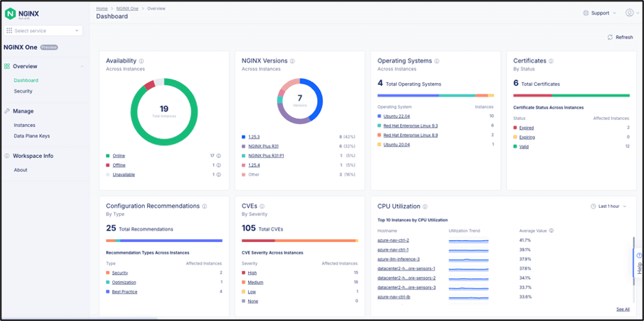This screenshot has height=321, width=644.
Task: Click the user account profile icon
Action: (629, 13)
